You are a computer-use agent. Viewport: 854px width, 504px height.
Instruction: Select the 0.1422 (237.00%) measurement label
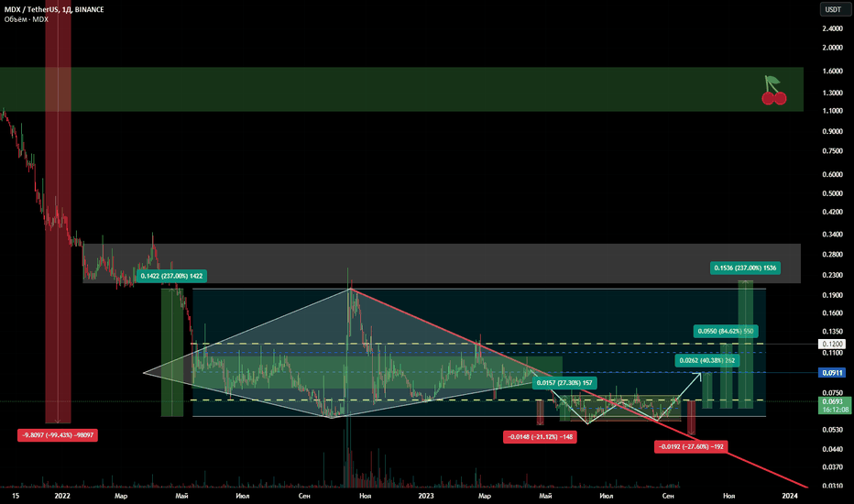170,275
